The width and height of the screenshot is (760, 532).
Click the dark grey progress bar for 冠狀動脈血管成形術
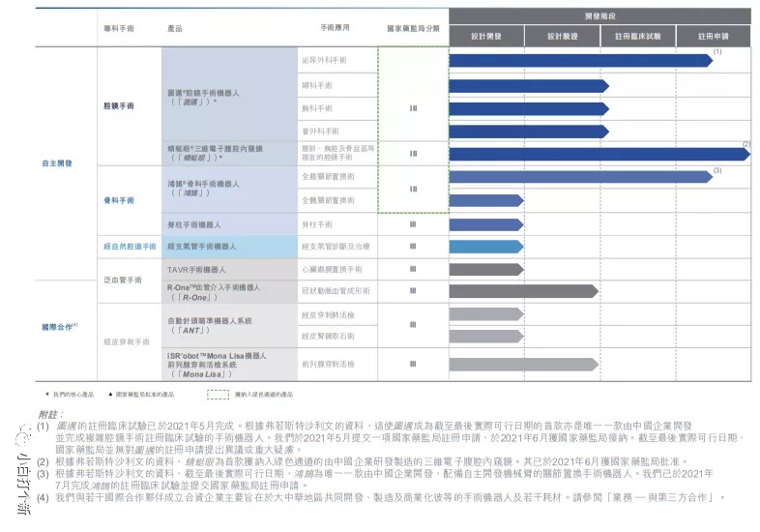(524, 291)
